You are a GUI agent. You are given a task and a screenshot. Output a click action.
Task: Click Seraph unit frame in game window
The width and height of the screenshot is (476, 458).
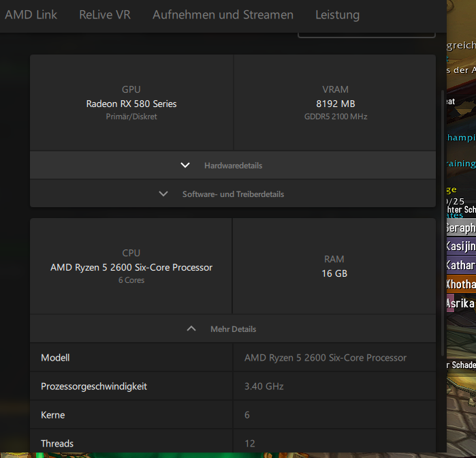(x=461, y=228)
